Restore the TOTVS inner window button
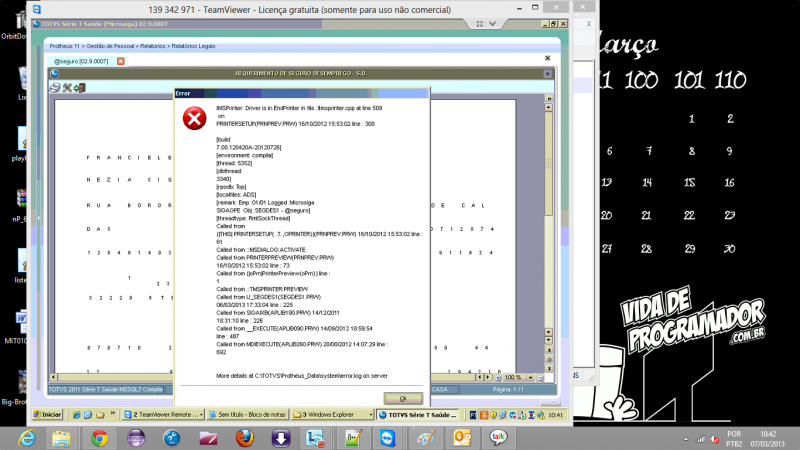This screenshot has width=800, height=450. pos(554,24)
